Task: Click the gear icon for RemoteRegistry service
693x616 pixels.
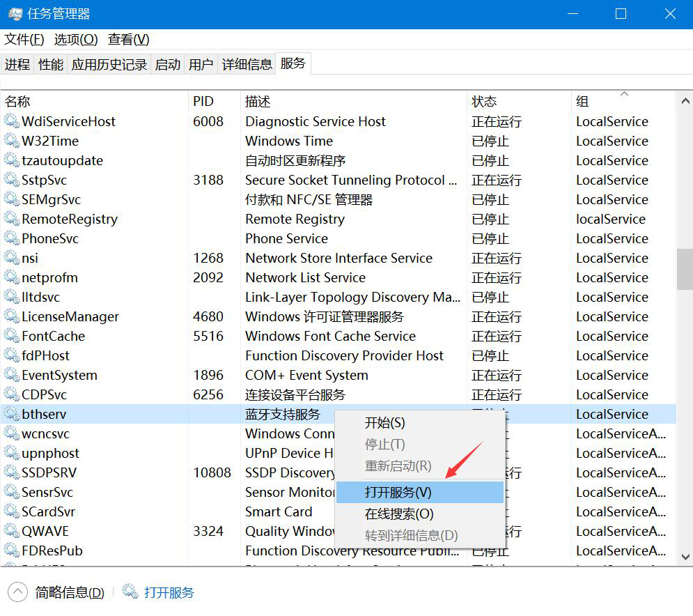Action: (12, 219)
